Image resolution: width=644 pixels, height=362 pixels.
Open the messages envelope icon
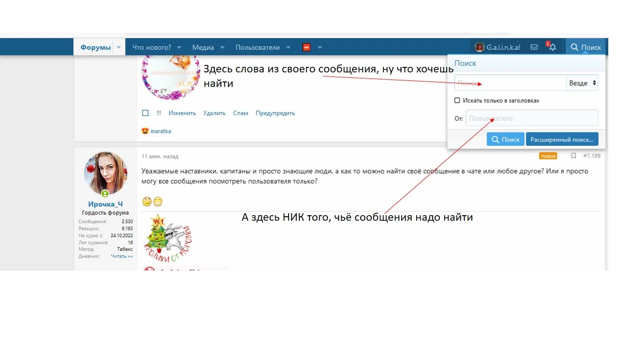(x=534, y=47)
